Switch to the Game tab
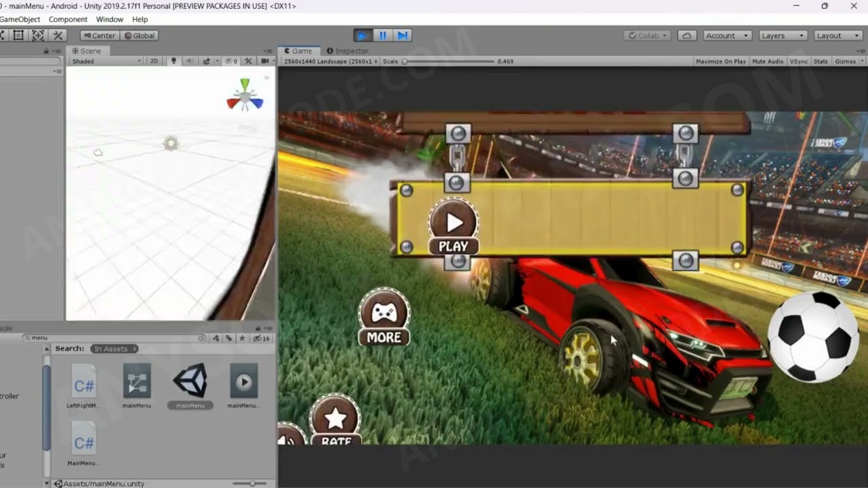868x488 pixels. 298,51
